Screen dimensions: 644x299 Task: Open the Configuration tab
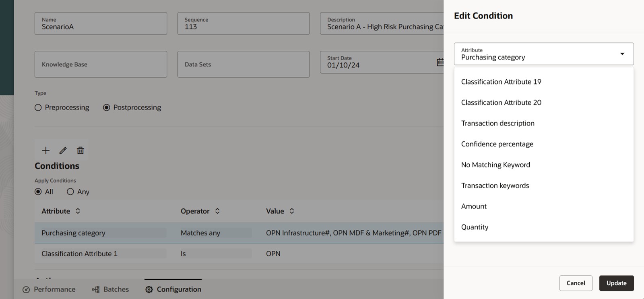pyautogui.click(x=173, y=289)
